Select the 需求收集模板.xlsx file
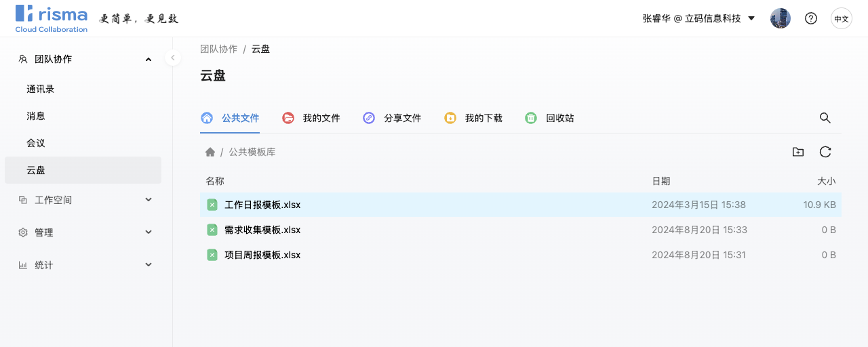868x347 pixels. pos(262,230)
